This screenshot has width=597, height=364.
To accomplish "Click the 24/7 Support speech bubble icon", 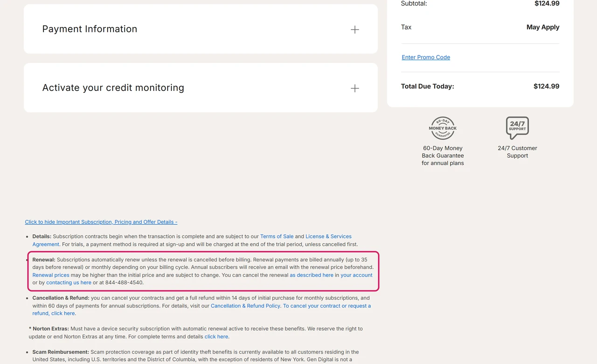I will click(x=517, y=128).
